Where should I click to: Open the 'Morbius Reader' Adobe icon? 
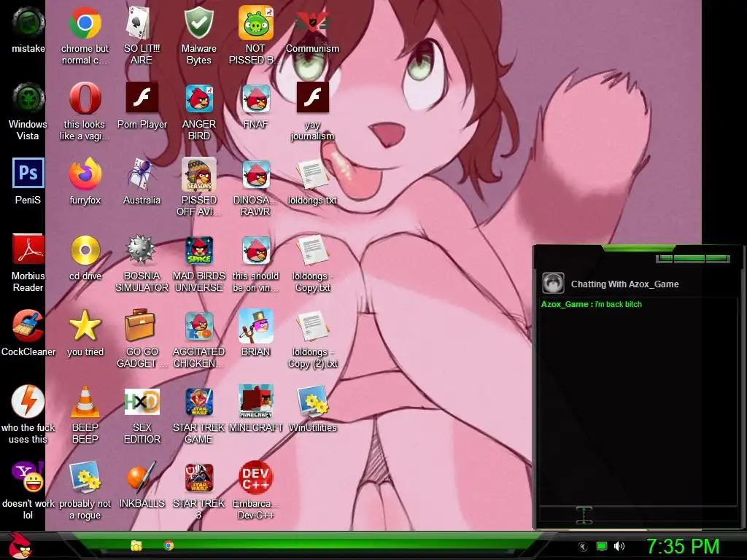[x=28, y=249]
